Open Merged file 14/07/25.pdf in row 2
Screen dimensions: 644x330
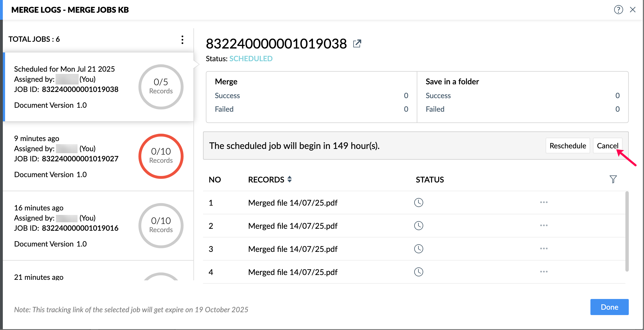point(293,226)
